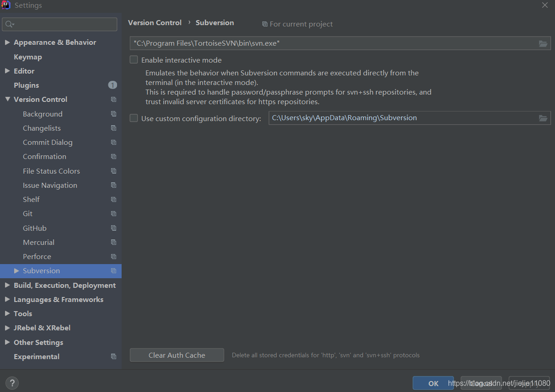Select Commit Dialog settings item

[x=48, y=143]
